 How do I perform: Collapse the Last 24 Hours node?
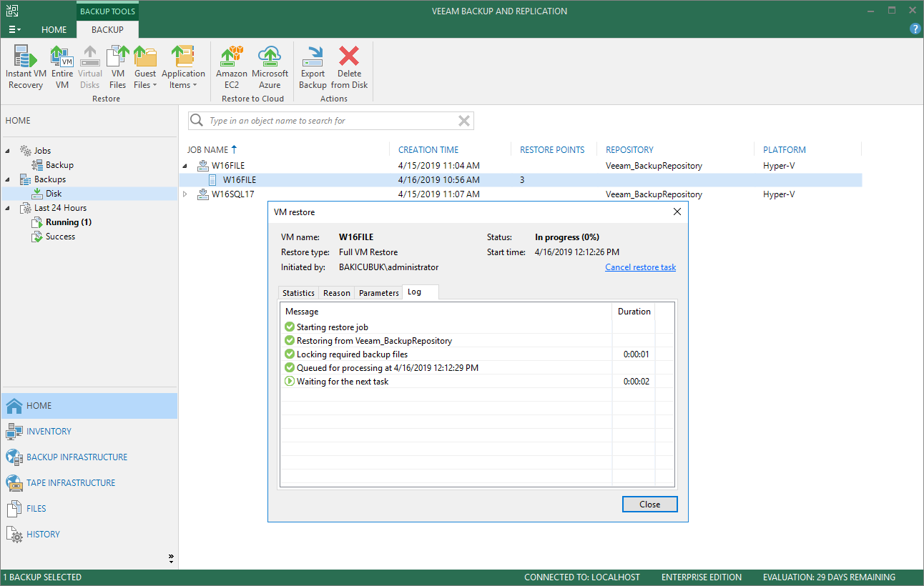[x=9, y=208]
